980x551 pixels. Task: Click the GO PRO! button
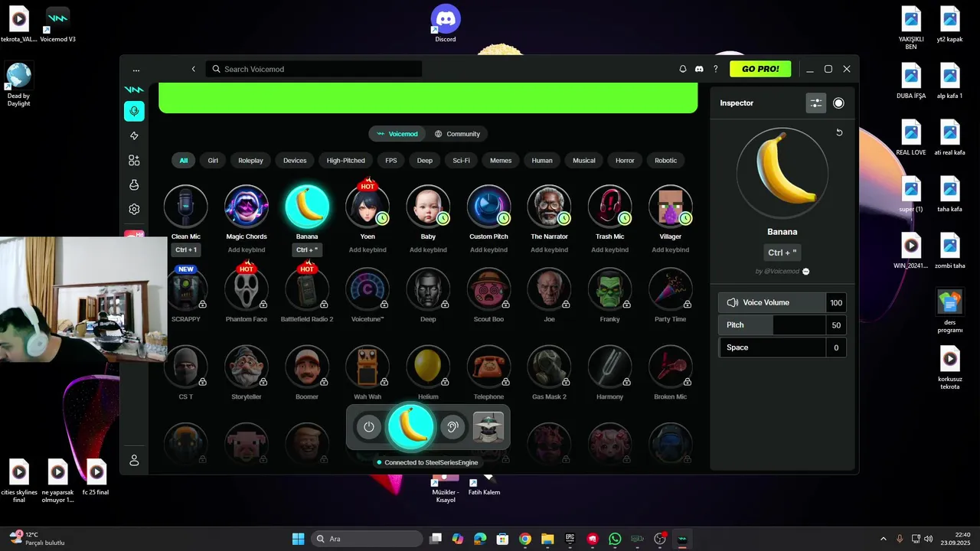[x=760, y=69]
